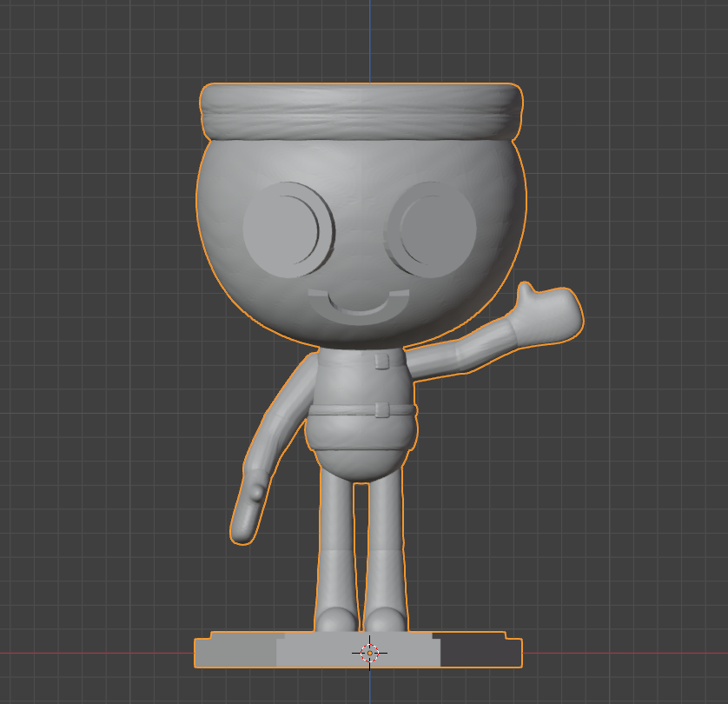Screen dimensions: 728x704
Task: Click the blue vertical axis line above the hat
Action: click(x=369, y=39)
